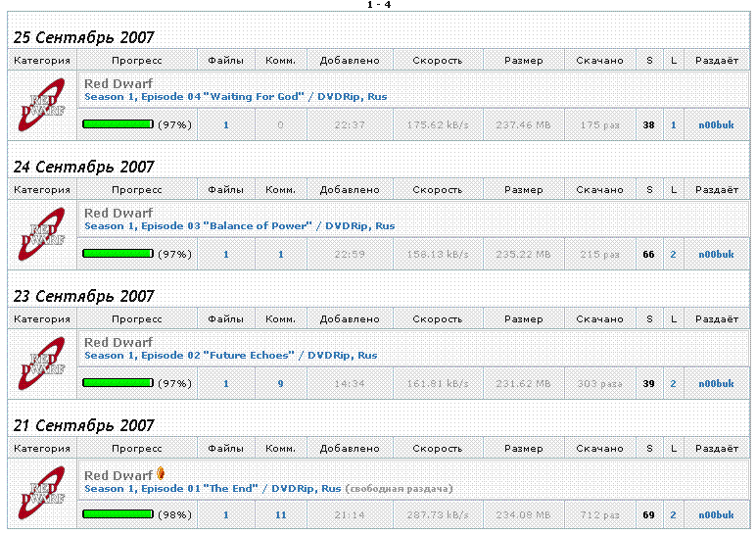Click seeder count 69 for Episode 01
756x535 pixels.
click(648, 514)
